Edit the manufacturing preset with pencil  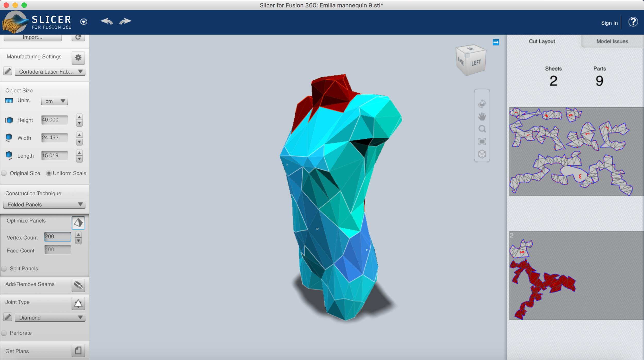coord(8,71)
